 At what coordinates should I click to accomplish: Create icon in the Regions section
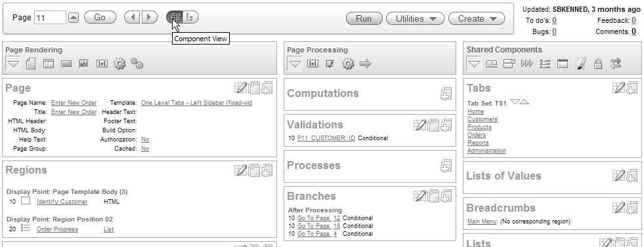click(x=267, y=170)
